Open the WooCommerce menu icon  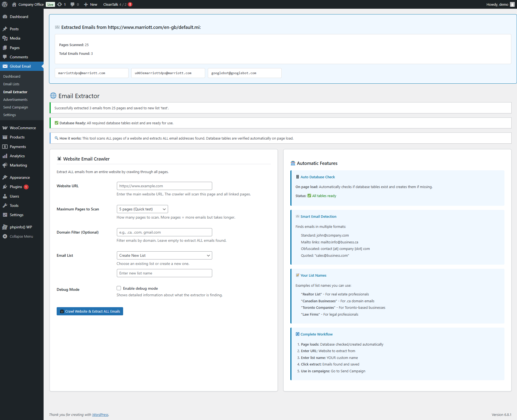click(x=5, y=128)
